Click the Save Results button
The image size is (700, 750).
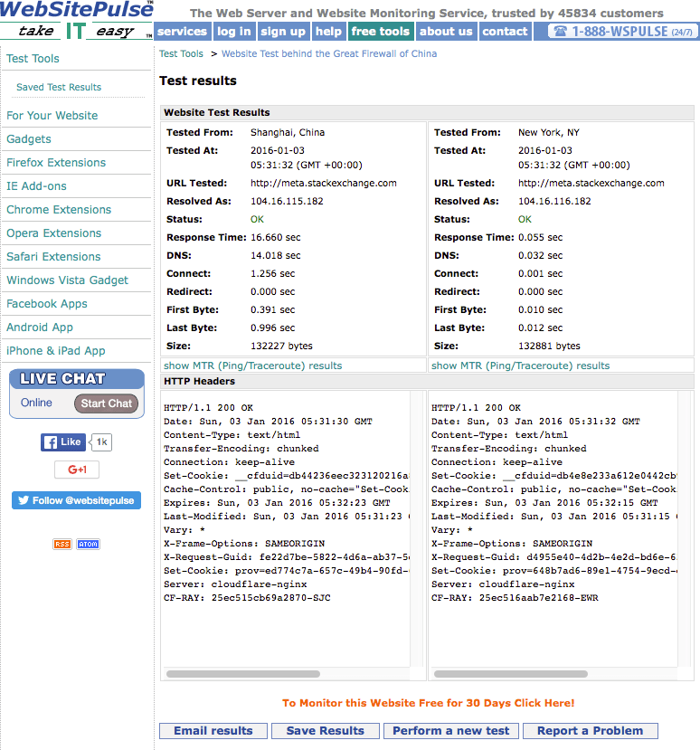coord(326,731)
